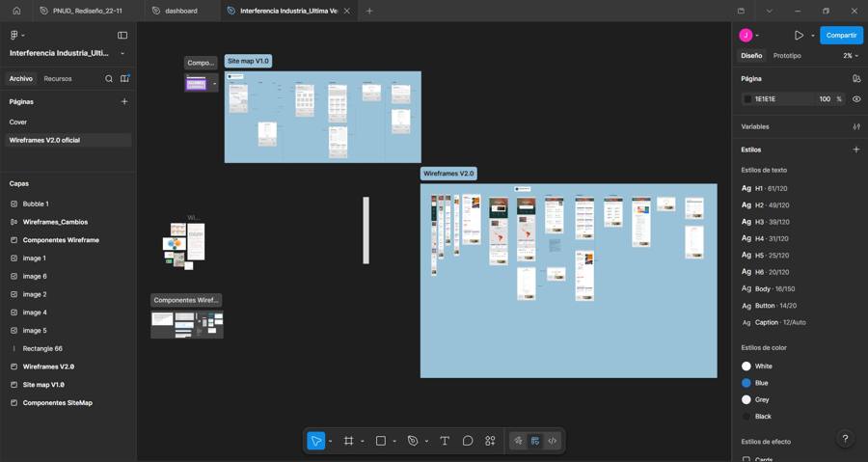Screen dimensions: 868x462
Task: Add a new style with plus icon
Action: tap(856, 149)
